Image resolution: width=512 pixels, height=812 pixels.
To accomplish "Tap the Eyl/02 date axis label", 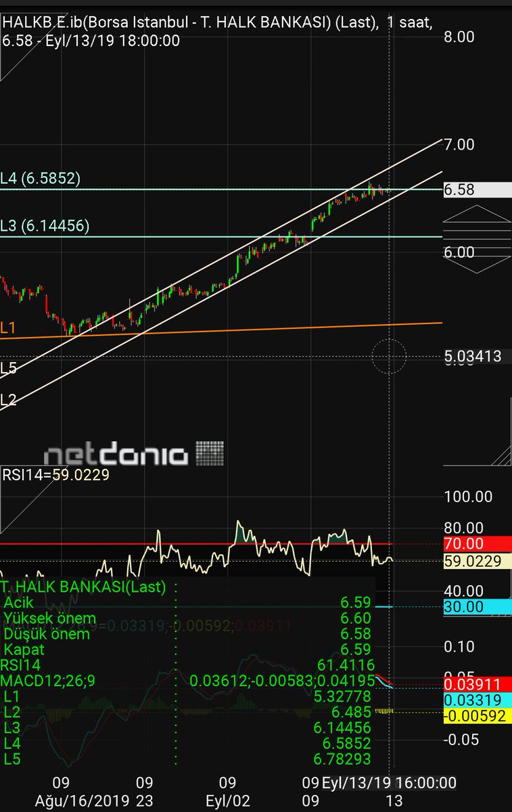I will tap(229, 800).
